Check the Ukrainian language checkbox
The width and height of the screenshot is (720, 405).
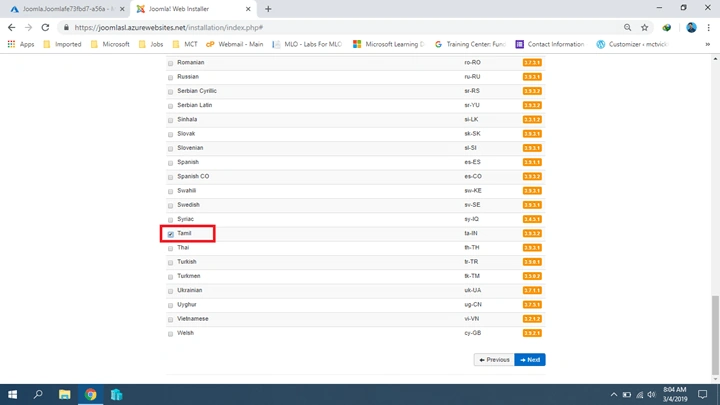[170, 291]
